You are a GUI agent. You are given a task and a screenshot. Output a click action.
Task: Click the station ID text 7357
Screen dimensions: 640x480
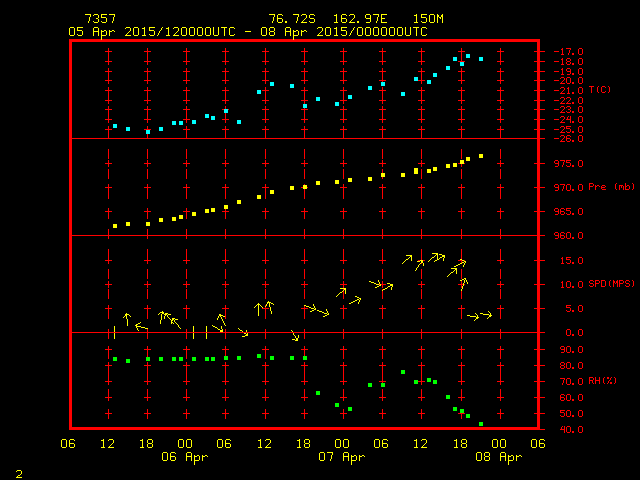pyautogui.click(x=100, y=19)
